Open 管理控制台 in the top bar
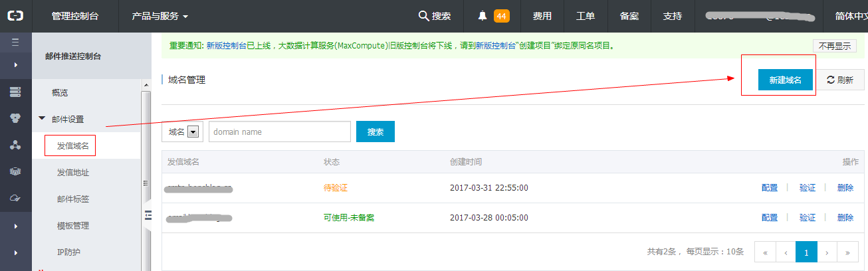The width and height of the screenshot is (868, 271). (x=75, y=16)
